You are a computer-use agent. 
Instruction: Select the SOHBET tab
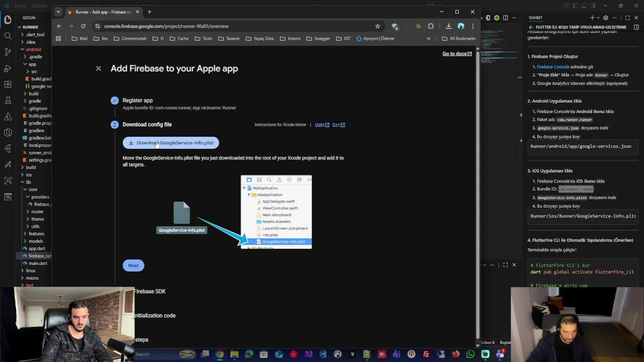tap(535, 18)
